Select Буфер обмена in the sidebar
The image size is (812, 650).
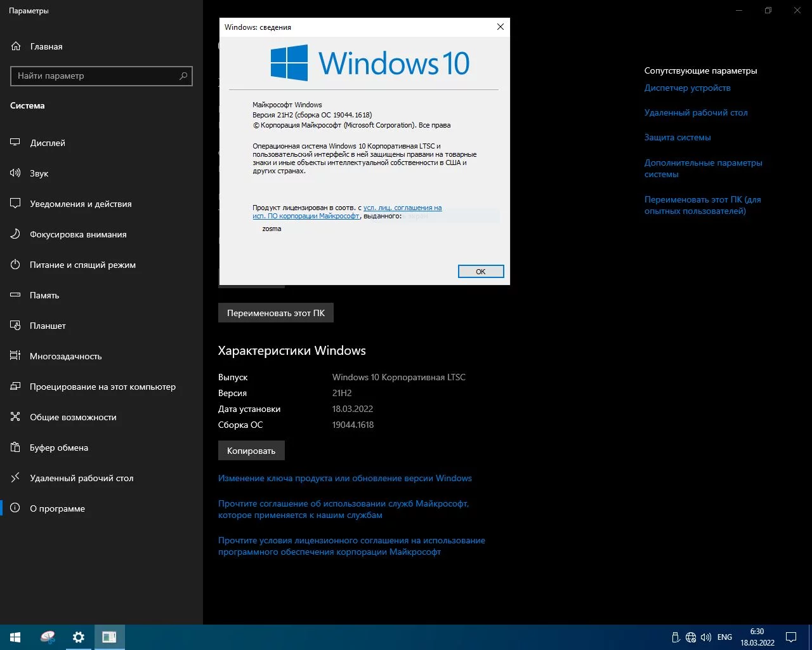(101, 448)
